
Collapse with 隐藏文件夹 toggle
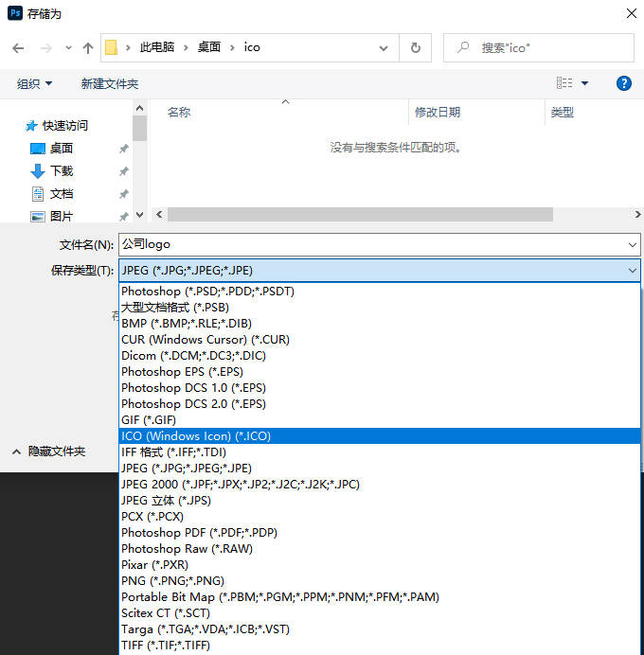(48, 451)
